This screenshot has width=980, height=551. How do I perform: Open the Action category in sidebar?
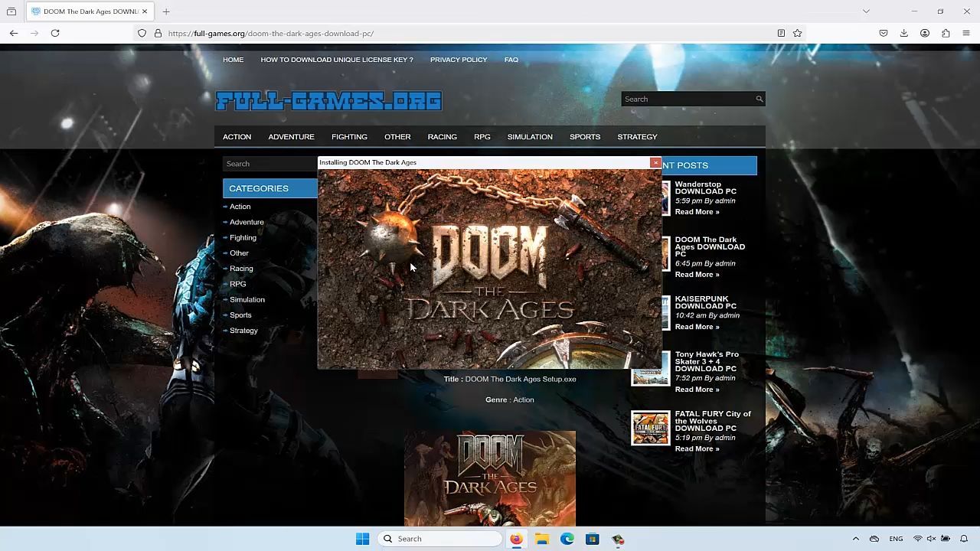point(240,207)
